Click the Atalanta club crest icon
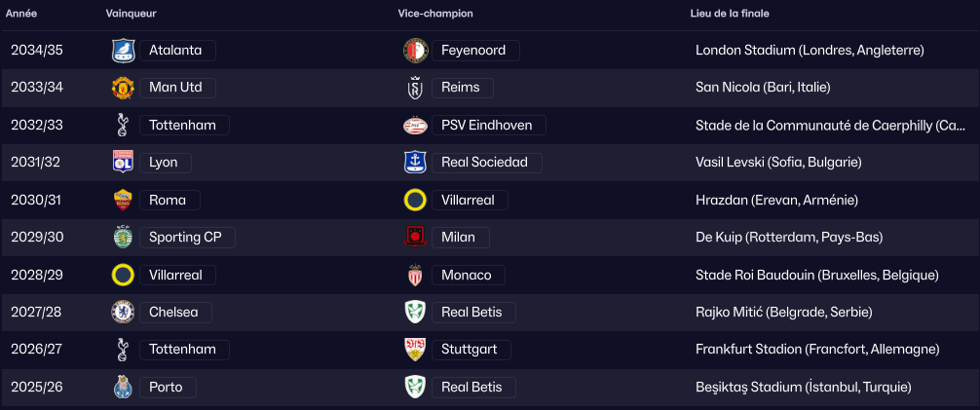This screenshot has width=980, height=410. [x=123, y=50]
